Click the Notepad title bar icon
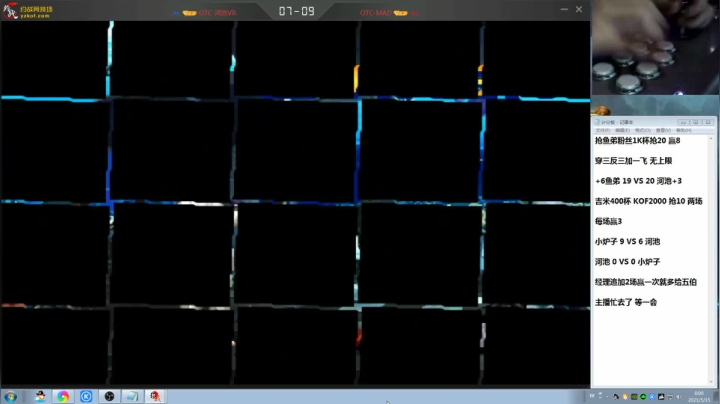Screen dimensions: 720x404 (597, 122)
